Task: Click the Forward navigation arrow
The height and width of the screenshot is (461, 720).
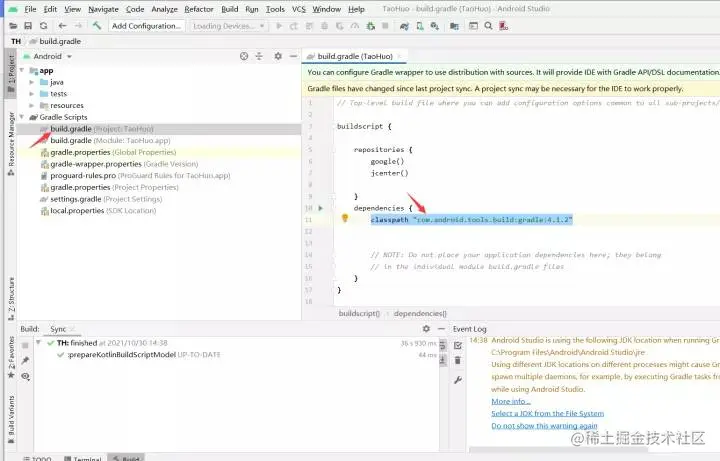Action: tap(79, 26)
